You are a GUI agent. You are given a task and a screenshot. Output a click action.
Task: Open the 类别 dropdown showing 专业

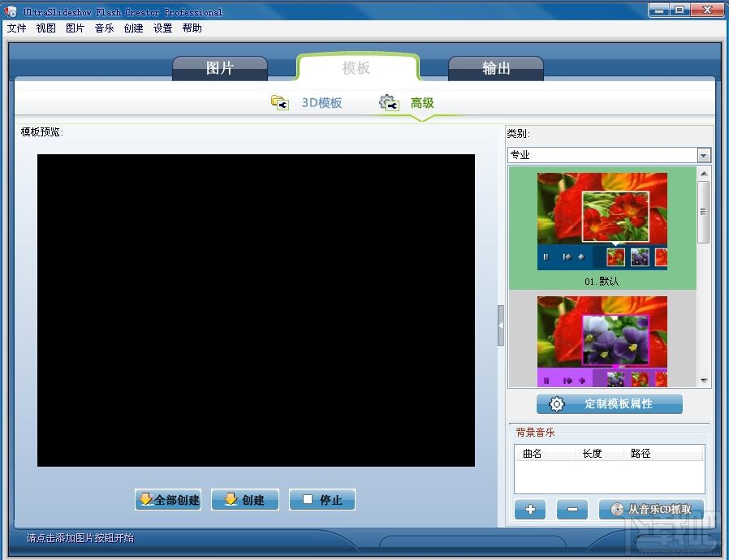click(x=703, y=155)
